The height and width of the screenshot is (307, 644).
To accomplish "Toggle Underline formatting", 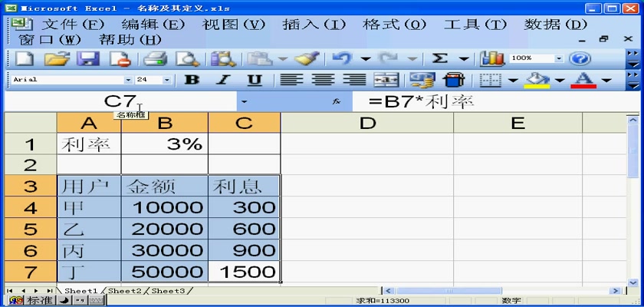I will pos(254,80).
